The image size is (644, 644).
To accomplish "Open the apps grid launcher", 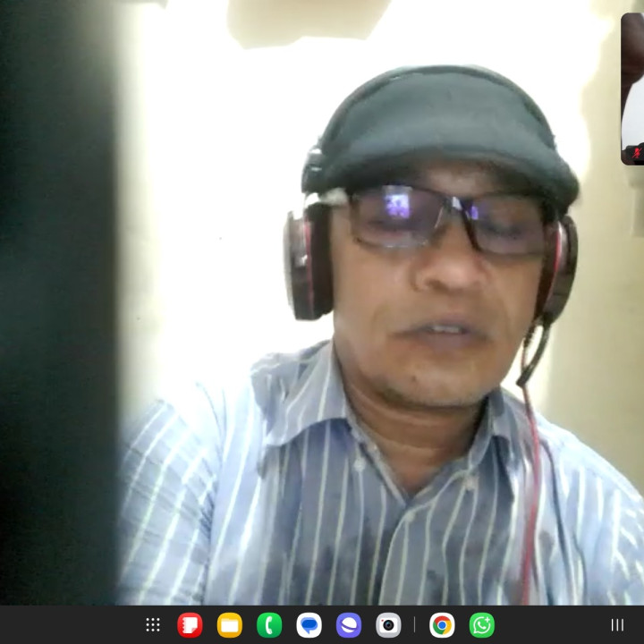I will 153,625.
